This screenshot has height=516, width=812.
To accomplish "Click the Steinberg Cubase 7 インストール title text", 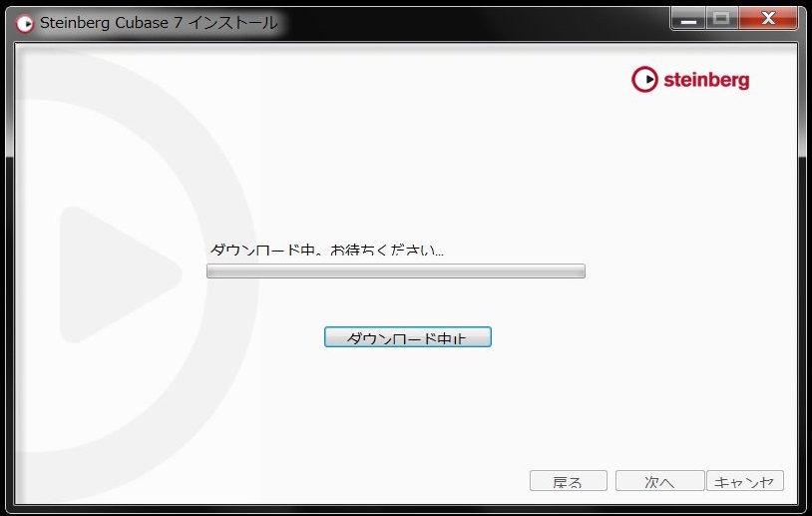I will click(159, 23).
